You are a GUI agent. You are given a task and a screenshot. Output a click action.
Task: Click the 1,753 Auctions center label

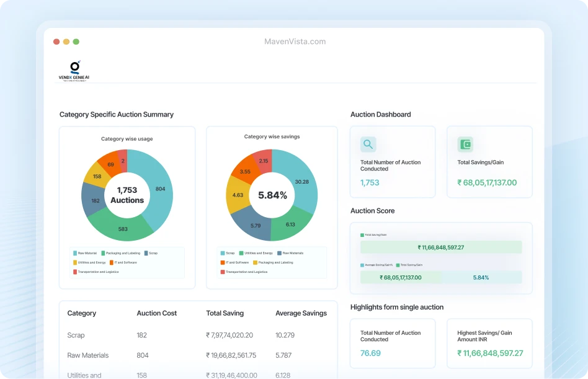pos(127,195)
